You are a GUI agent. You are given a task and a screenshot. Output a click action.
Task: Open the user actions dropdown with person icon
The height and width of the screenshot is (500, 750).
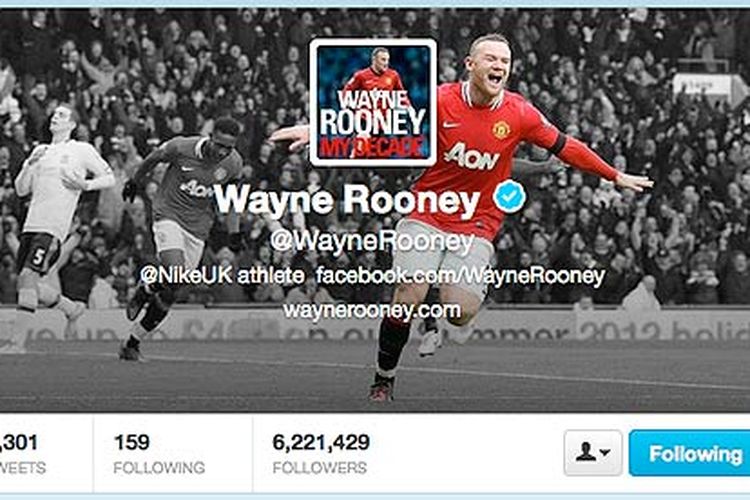pos(593,453)
